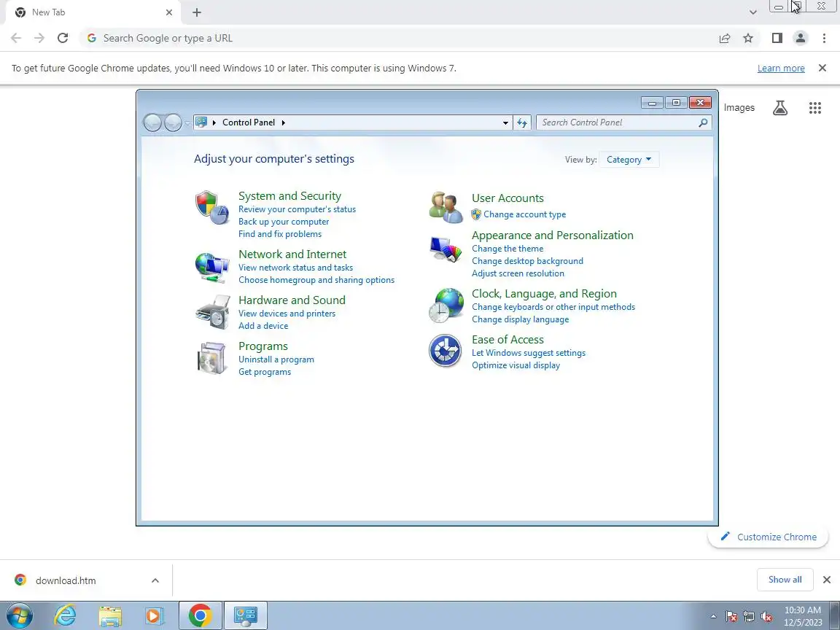Click the Control Panel breadcrumb segment

point(249,122)
